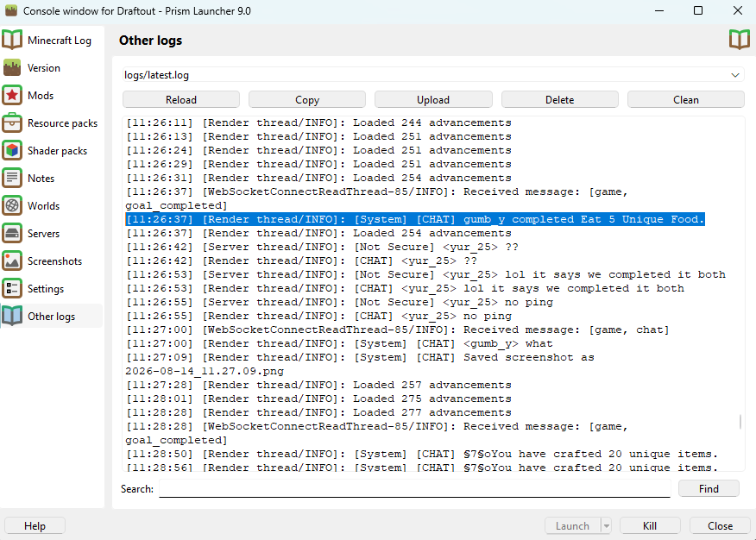Click the Other logs blue book icon
Image resolution: width=756 pixels, height=540 pixels.
point(12,316)
